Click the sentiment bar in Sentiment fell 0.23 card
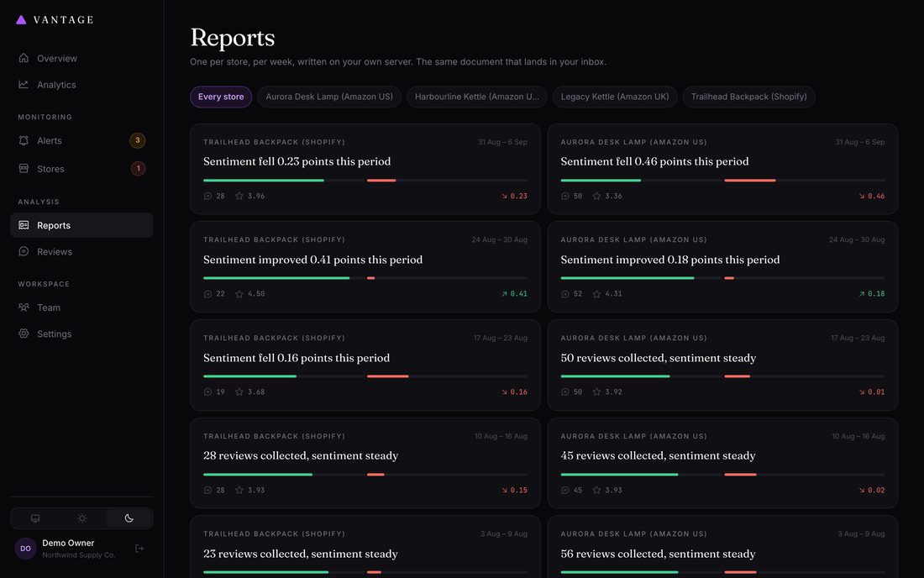 click(365, 181)
